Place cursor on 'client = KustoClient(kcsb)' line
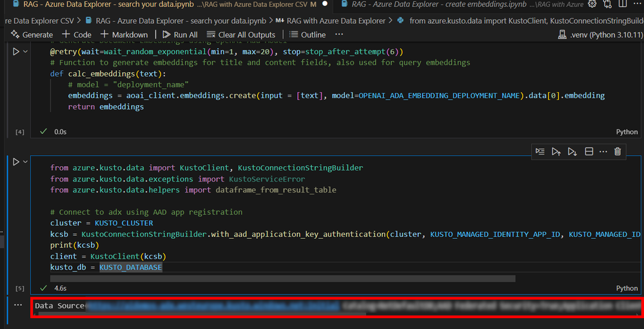Screen dimensions: 644x329 tap(108, 256)
